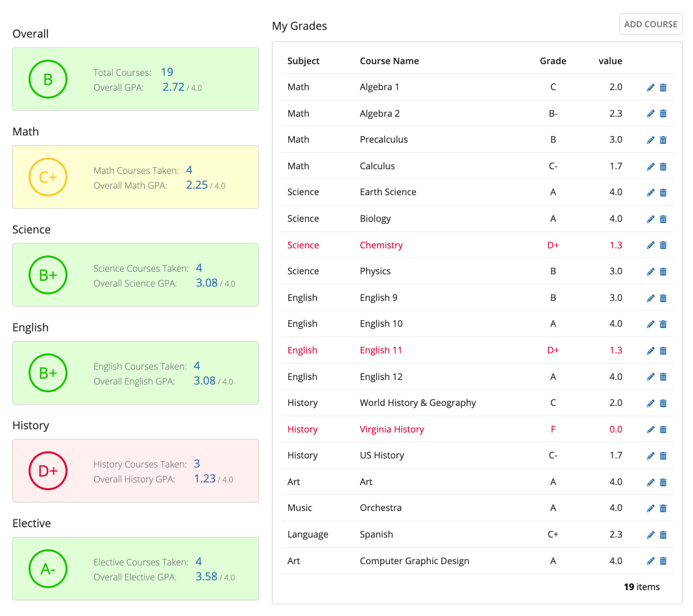Delete the Spanish course row
Screen dimensions: 693x616
click(663, 534)
